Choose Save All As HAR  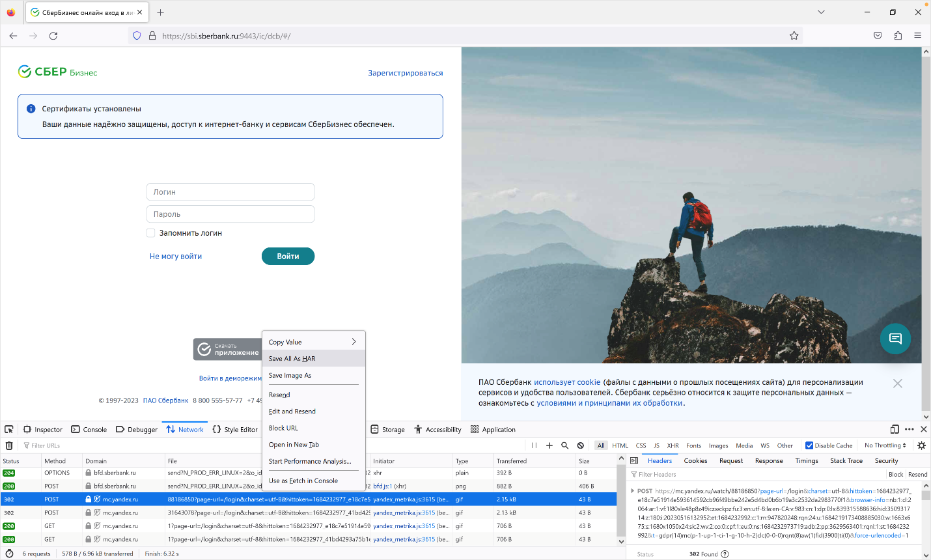[313, 359]
